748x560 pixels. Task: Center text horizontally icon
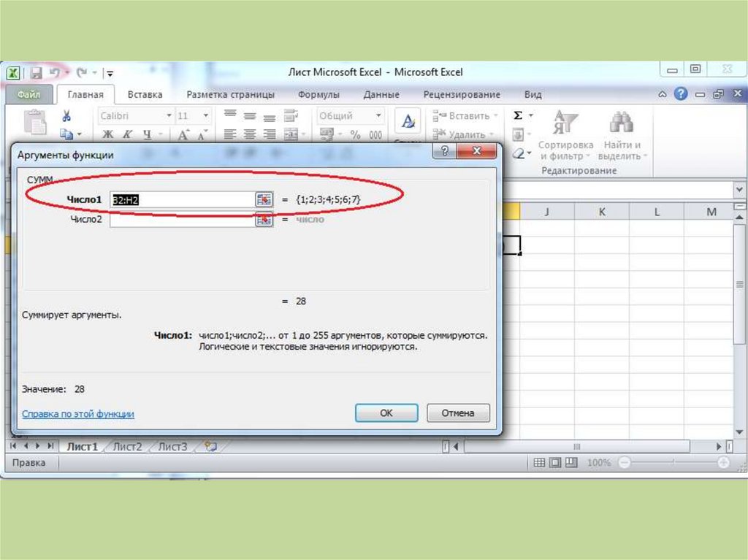(250, 134)
